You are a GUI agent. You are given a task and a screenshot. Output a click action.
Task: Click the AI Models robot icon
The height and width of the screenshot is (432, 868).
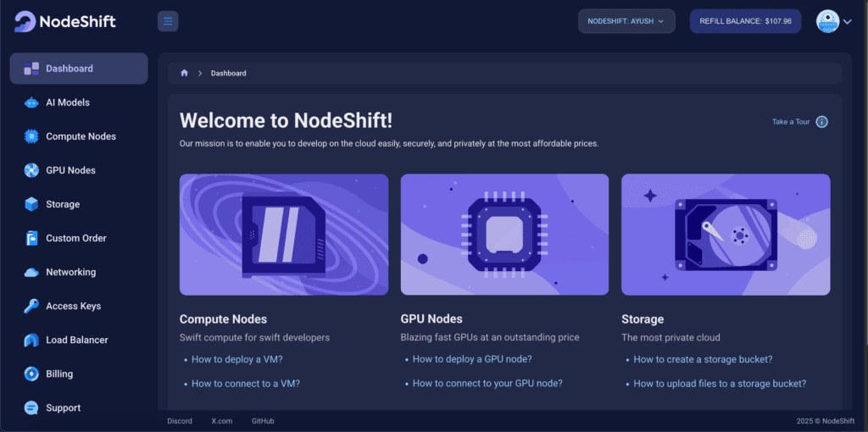pyautogui.click(x=31, y=102)
